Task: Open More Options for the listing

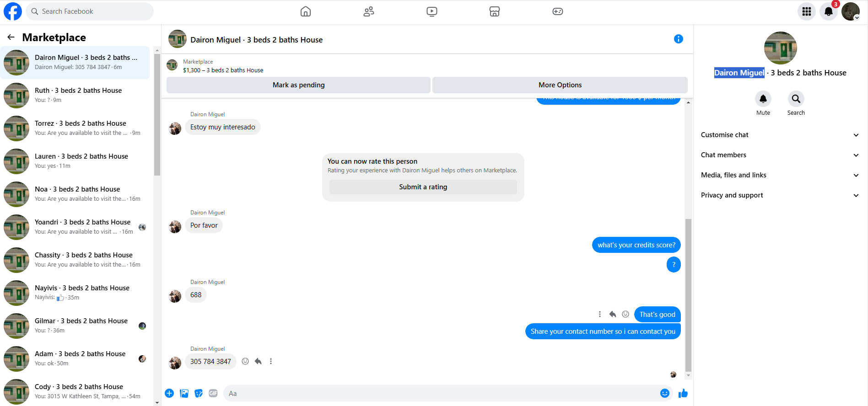Action: (x=560, y=85)
